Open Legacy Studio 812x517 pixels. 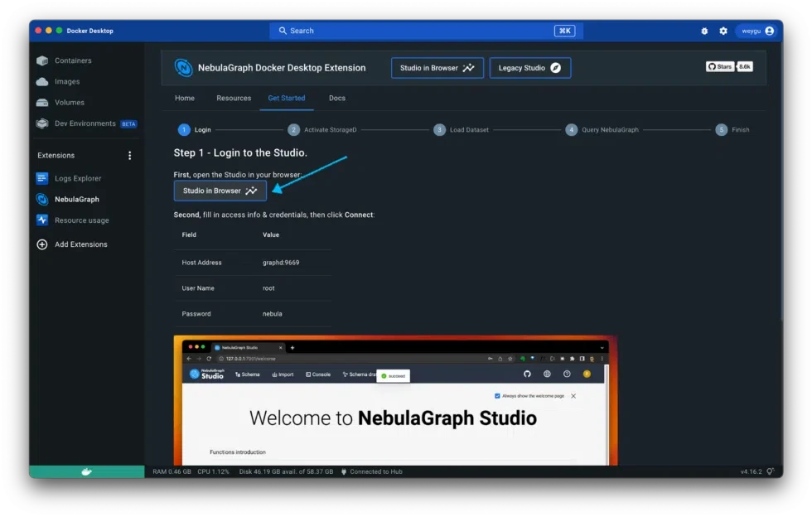(530, 67)
